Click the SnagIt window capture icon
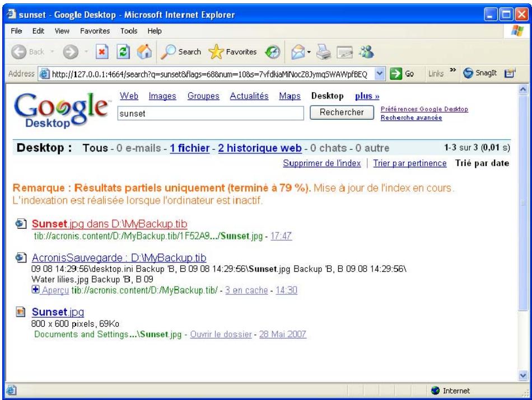 (510, 73)
